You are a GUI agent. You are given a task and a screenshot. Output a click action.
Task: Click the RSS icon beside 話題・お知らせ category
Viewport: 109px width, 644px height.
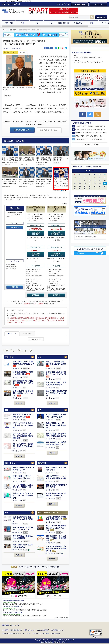32,463
